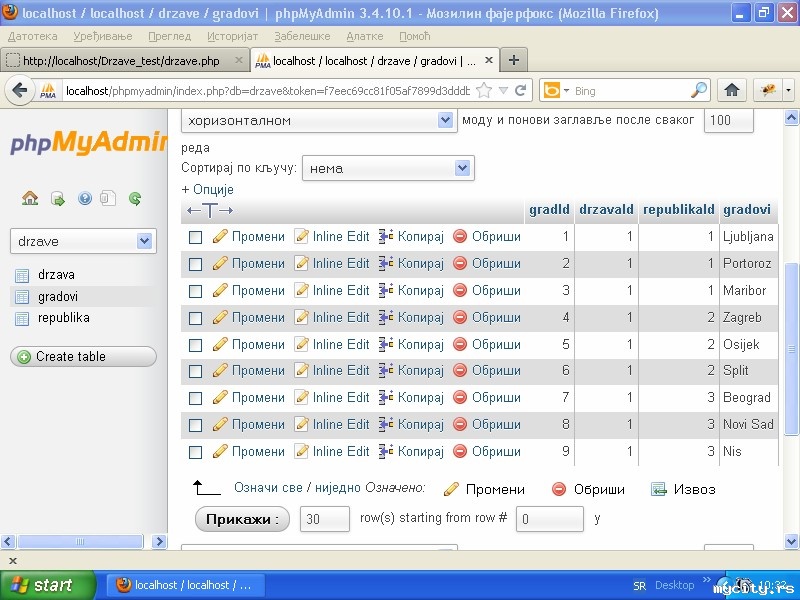The height and width of the screenshot is (600, 800).
Task: Click the browser reload icon
Action: (x=520, y=91)
